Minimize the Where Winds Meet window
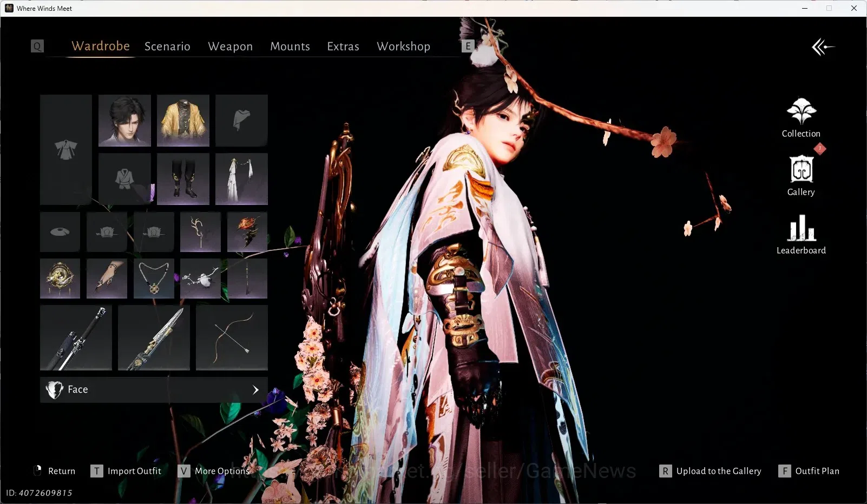The width and height of the screenshot is (867, 504). (805, 8)
